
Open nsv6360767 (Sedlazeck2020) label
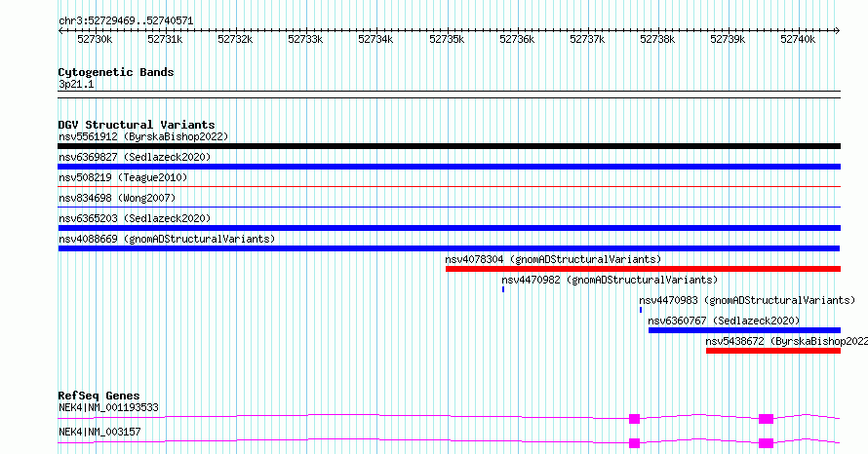tap(724, 321)
